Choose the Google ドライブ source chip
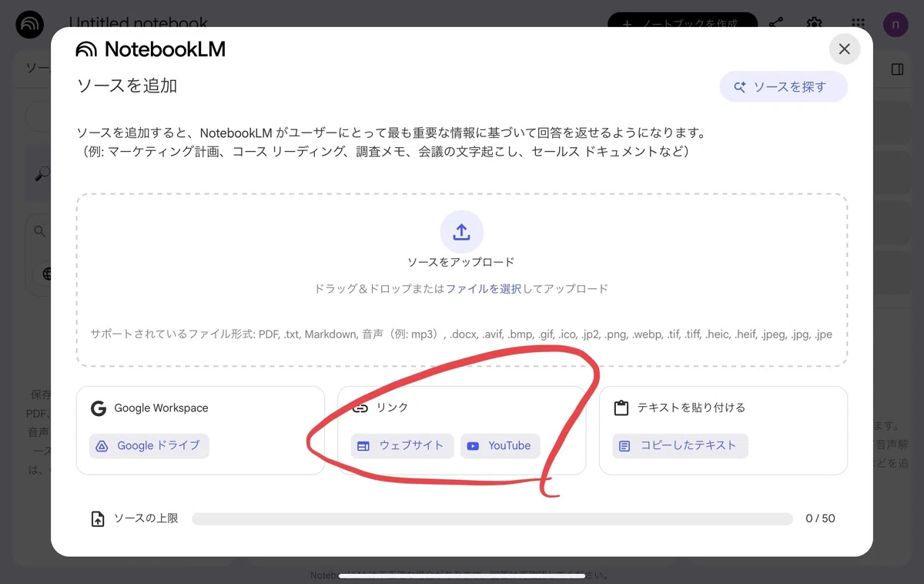 (149, 445)
